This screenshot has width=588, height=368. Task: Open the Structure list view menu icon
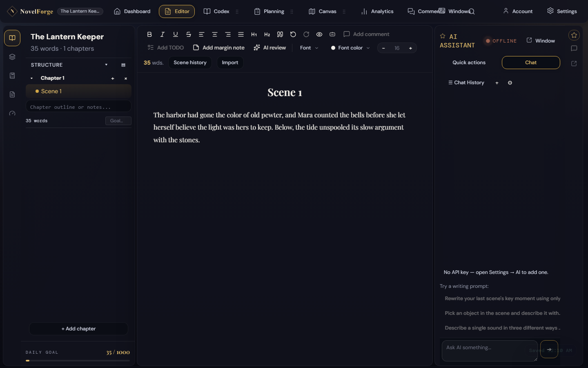click(x=123, y=65)
